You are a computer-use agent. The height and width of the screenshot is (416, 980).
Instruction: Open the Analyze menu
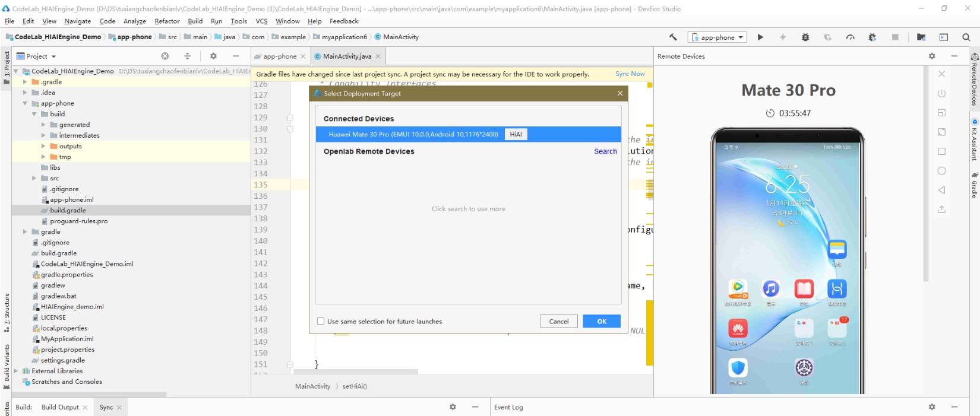click(x=135, y=21)
